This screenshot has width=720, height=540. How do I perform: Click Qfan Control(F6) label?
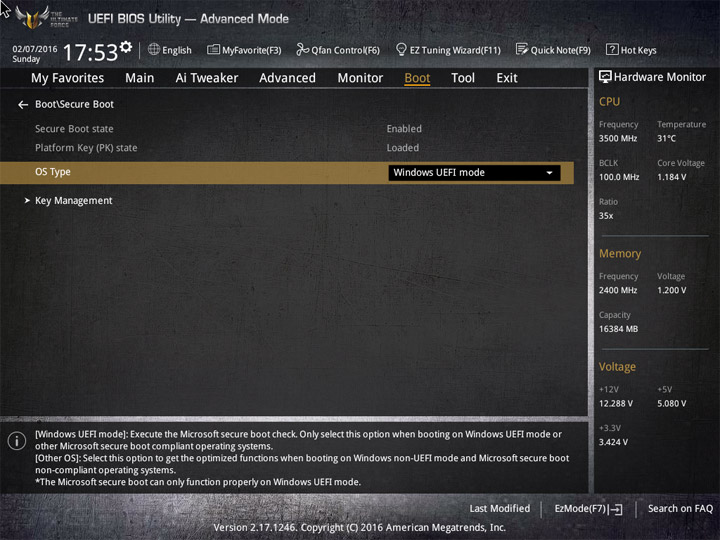345,50
